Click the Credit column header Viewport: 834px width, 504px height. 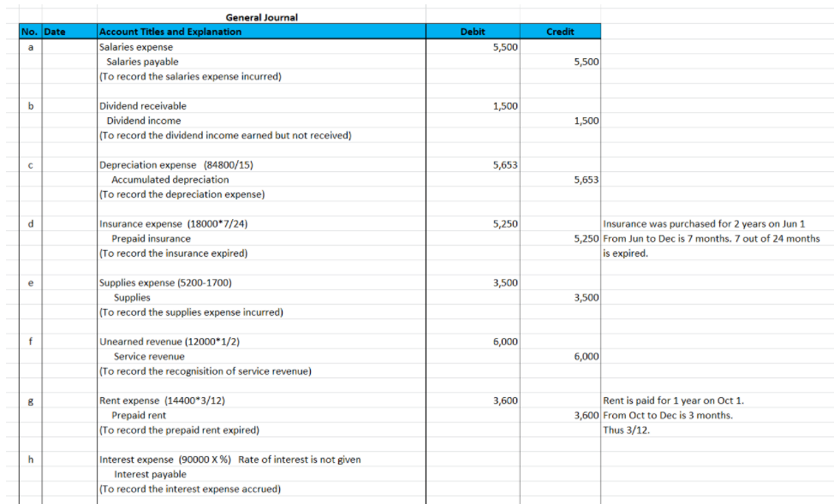pyautogui.click(x=561, y=31)
